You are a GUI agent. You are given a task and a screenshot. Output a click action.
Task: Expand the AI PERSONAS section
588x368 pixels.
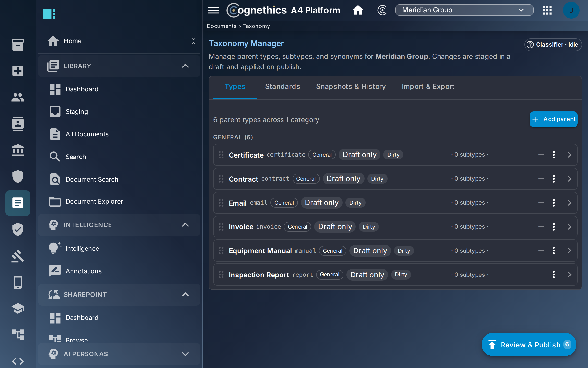pos(185,354)
